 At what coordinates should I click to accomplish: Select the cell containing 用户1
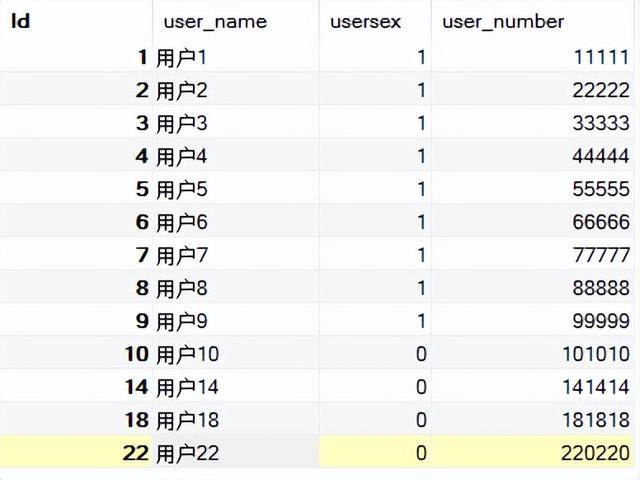click(x=236, y=57)
